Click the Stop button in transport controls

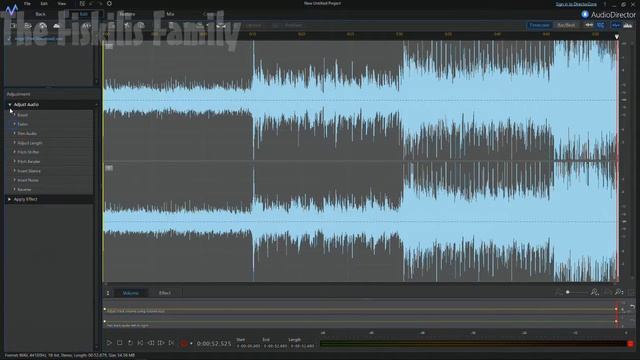click(x=120, y=343)
